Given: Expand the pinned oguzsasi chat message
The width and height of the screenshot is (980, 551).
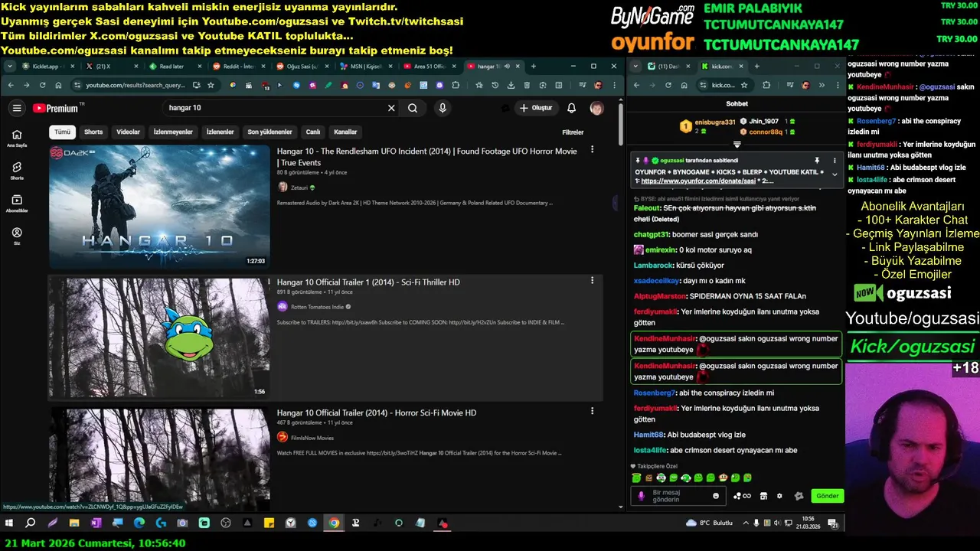Looking at the screenshot, I should 835,175.
